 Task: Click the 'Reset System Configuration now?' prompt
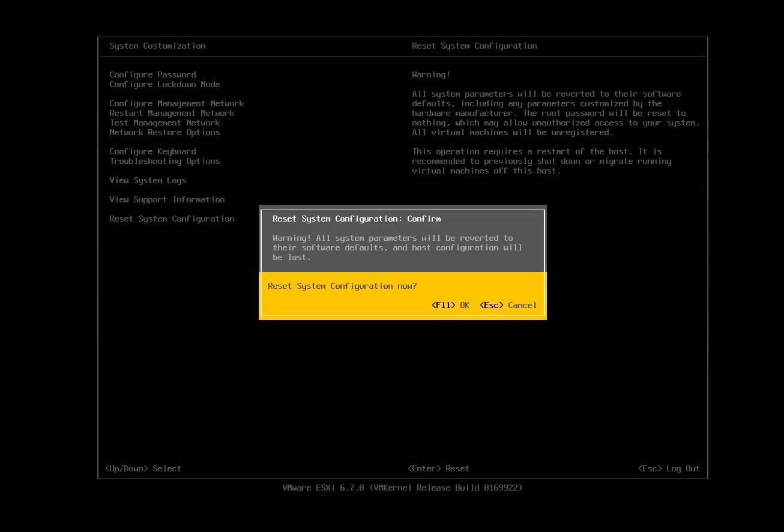pyautogui.click(x=342, y=286)
